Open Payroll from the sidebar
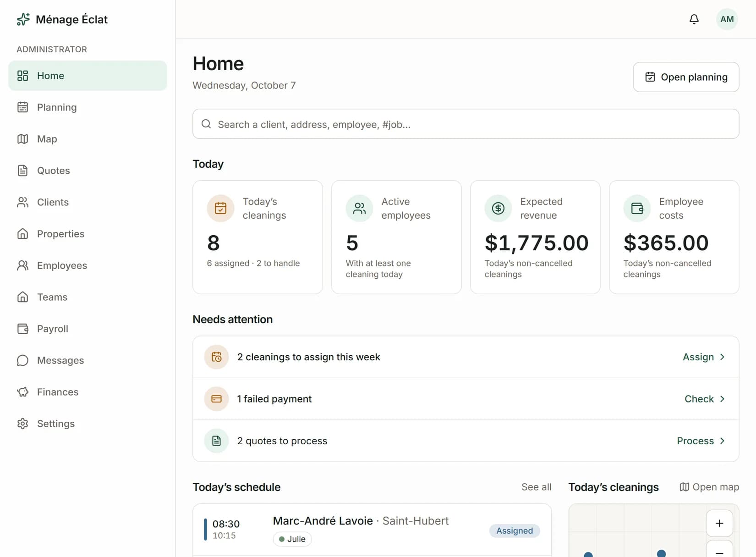This screenshot has height=557, width=756. pos(88,329)
